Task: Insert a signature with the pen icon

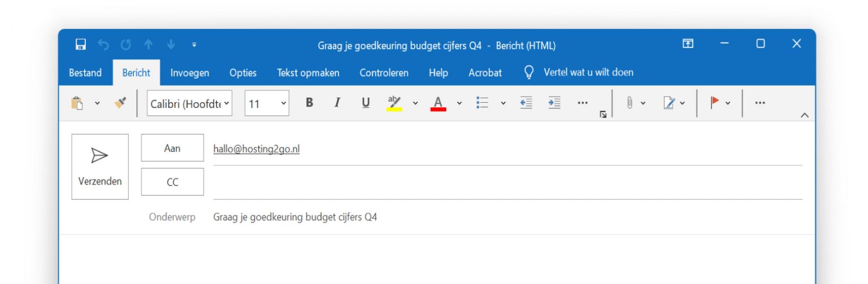Action: click(x=669, y=103)
